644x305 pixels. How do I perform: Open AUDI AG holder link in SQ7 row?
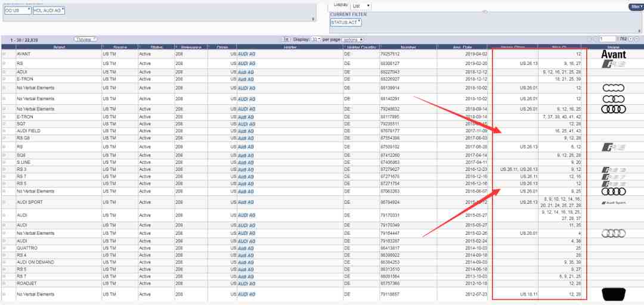point(246,123)
